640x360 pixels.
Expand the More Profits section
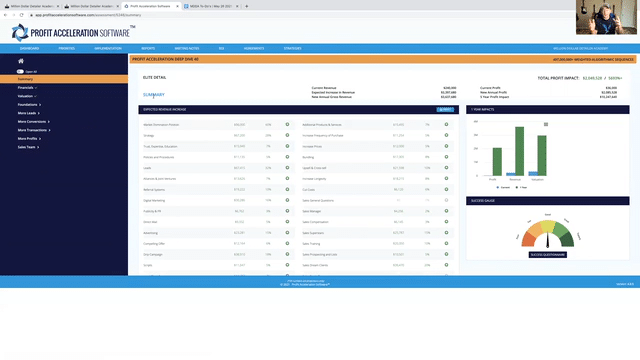(x=29, y=139)
